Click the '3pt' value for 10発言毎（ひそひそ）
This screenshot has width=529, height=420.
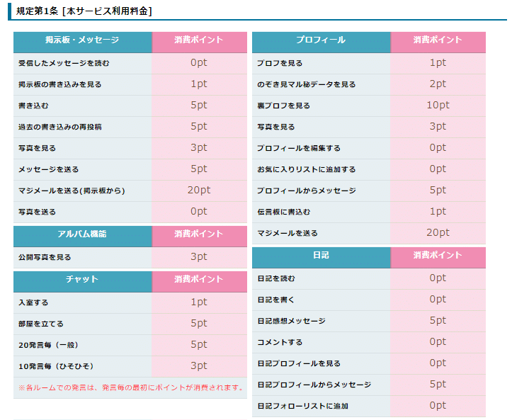(x=199, y=365)
